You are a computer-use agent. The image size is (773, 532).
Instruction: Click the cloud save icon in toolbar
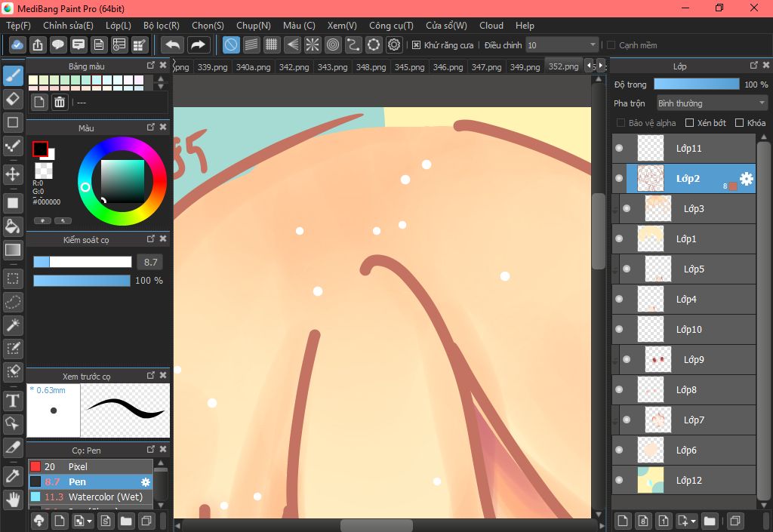(17, 45)
